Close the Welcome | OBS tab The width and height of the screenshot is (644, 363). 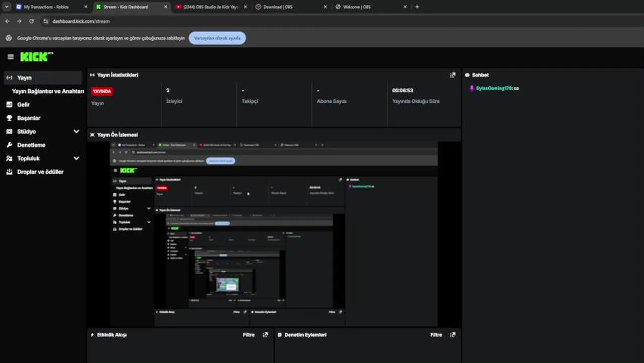(405, 7)
